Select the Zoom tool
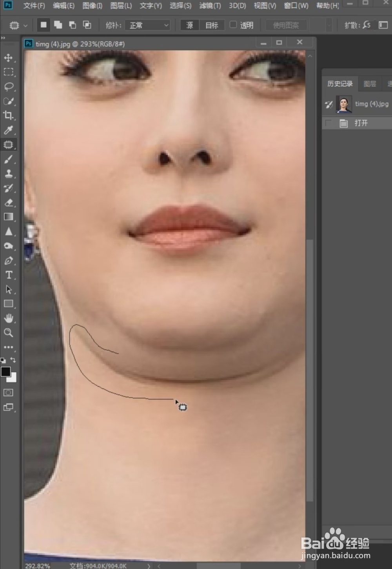 pyautogui.click(x=8, y=333)
